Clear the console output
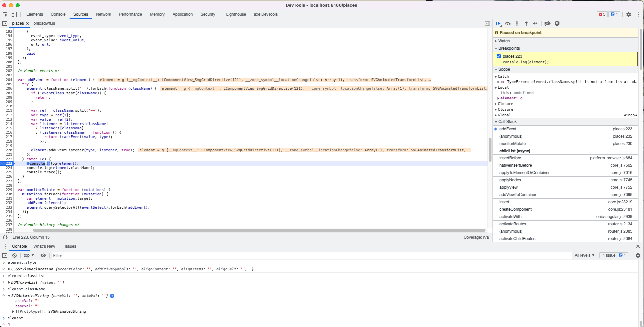The image size is (644, 327). point(15,255)
